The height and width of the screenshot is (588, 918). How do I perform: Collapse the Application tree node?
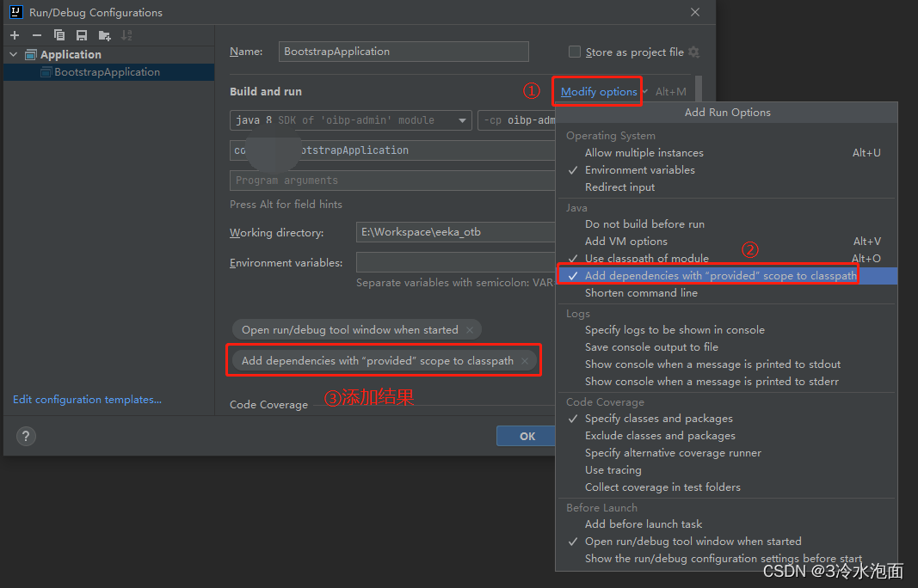tap(14, 54)
